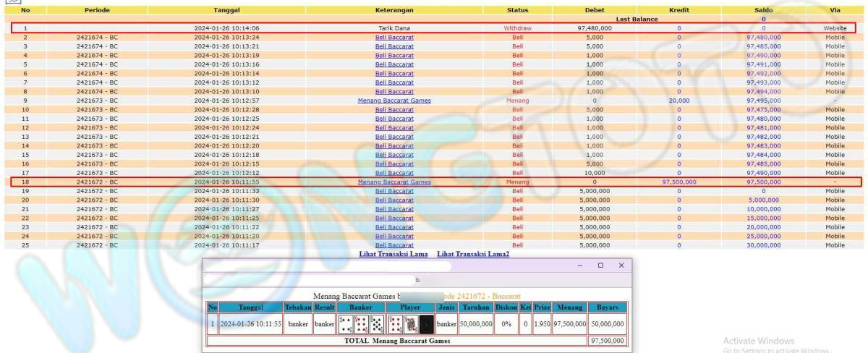
Task: Open Menang Baccarat Games link in row 9
Action: pos(394,101)
